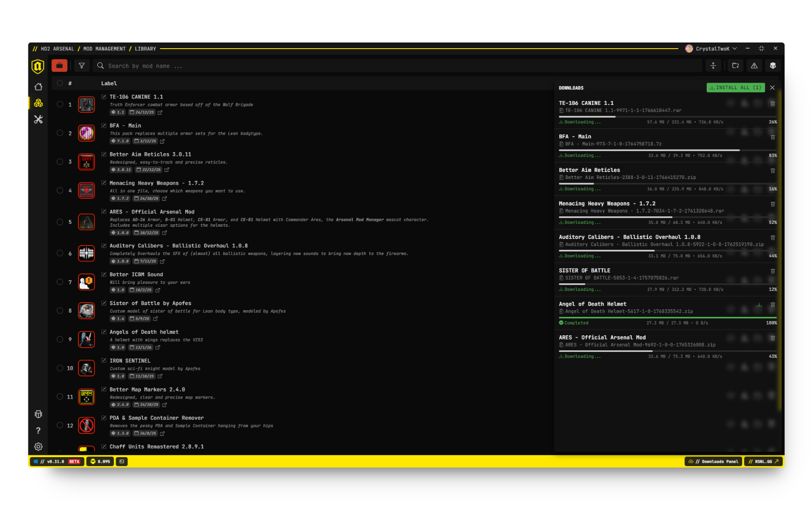Click the Home icon in the left sidebar
Viewport: 812px width, 510px height.
click(38, 86)
